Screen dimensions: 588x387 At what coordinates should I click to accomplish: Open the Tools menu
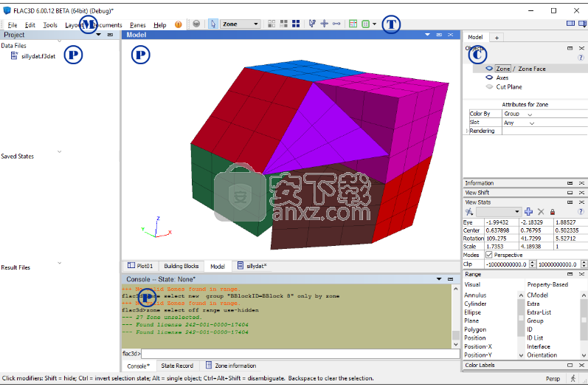50,25
